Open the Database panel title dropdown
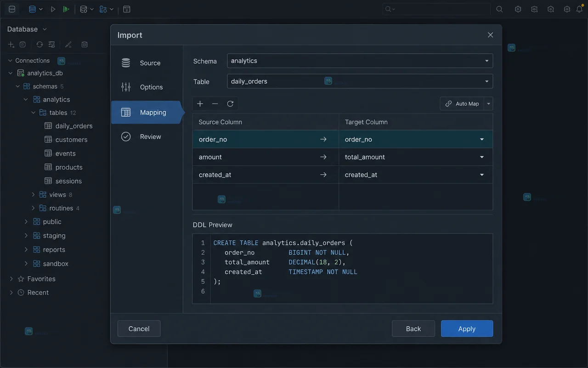Screen dimensions: 588x368 (45, 29)
